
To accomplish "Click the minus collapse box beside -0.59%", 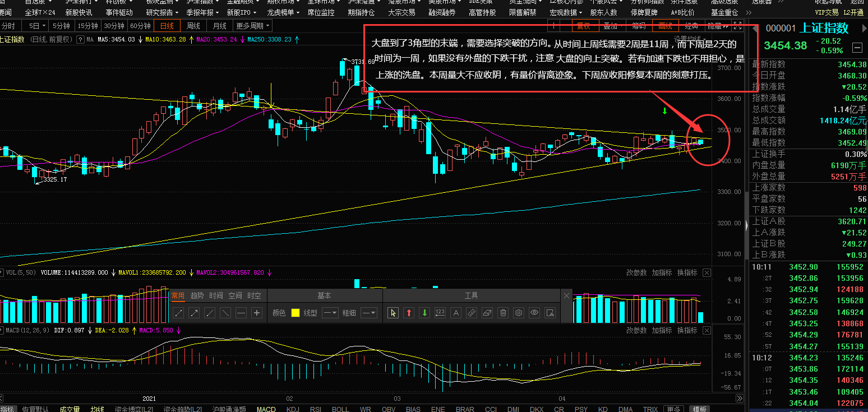I will 857,48.
